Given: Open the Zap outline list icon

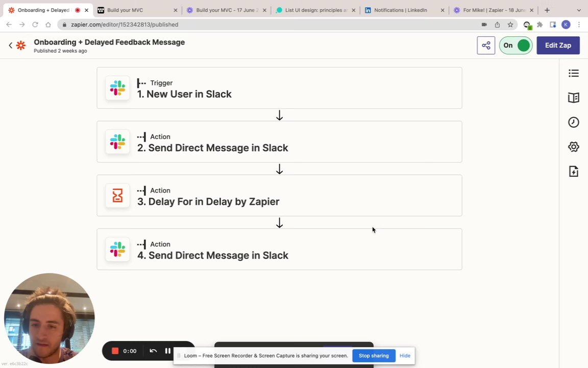Looking at the screenshot, I should [x=573, y=73].
